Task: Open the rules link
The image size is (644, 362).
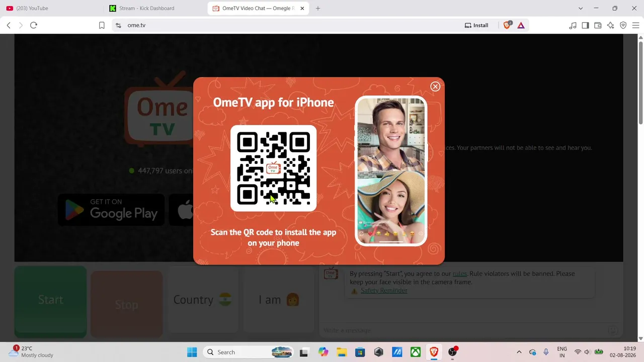Action: pos(459,274)
